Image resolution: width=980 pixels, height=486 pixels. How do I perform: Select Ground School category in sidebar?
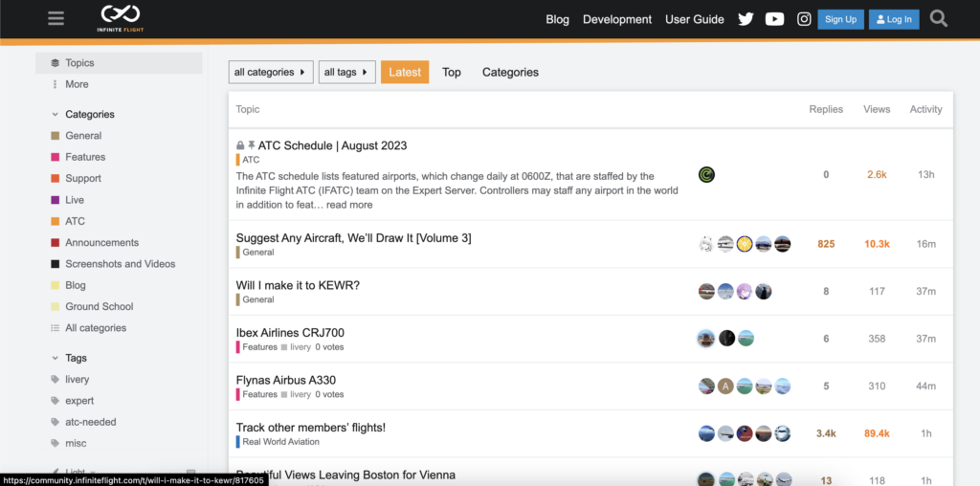(x=100, y=306)
